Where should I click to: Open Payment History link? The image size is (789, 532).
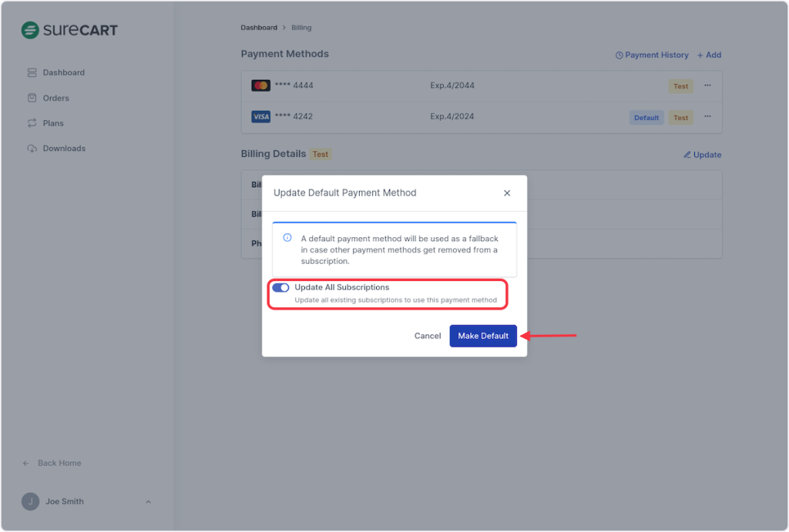[x=652, y=55]
